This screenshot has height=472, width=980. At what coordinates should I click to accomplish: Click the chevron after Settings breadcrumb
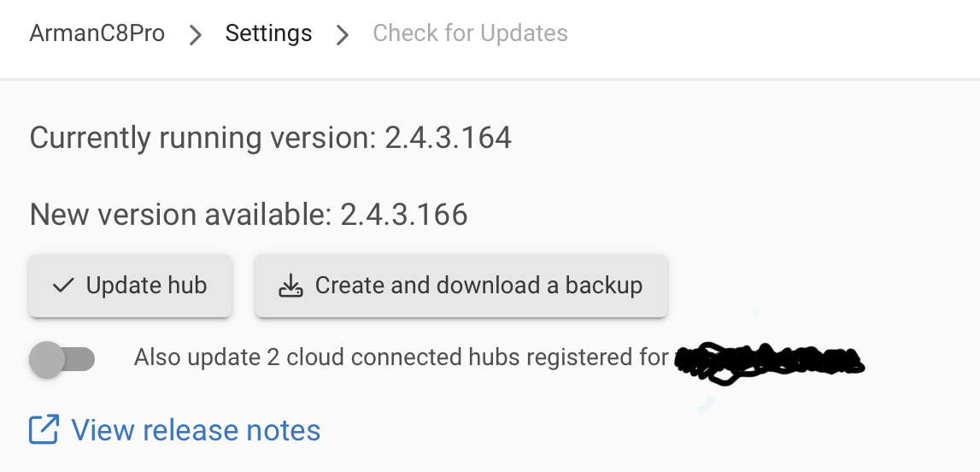coord(343,35)
